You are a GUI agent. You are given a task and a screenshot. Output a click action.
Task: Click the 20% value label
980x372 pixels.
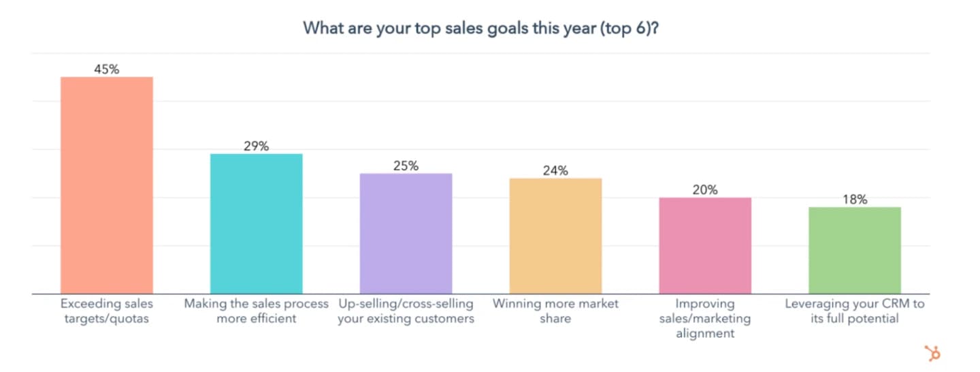705,189
